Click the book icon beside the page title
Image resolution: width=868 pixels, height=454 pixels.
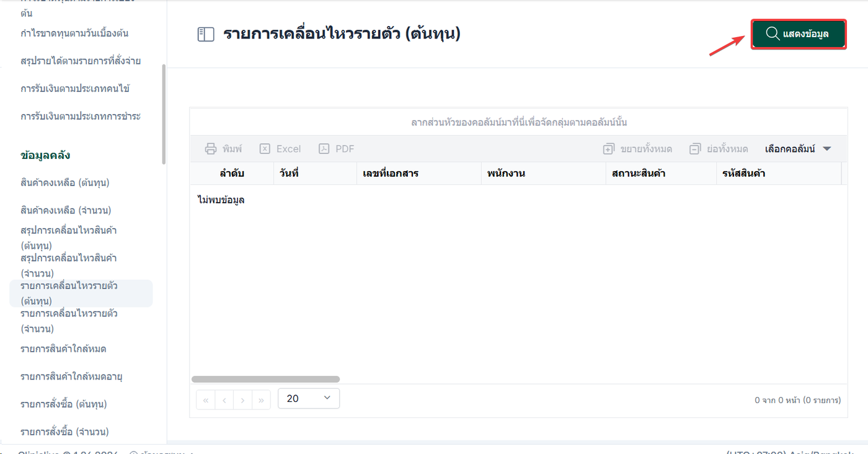click(x=206, y=34)
